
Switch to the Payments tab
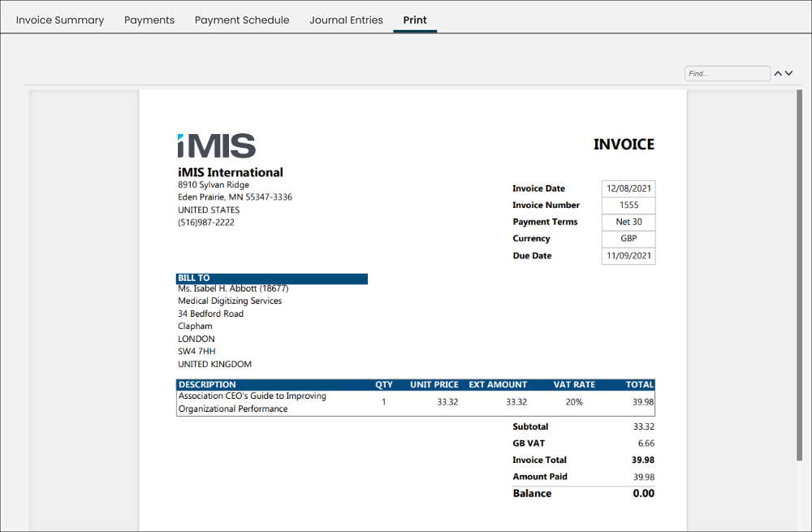pos(149,20)
